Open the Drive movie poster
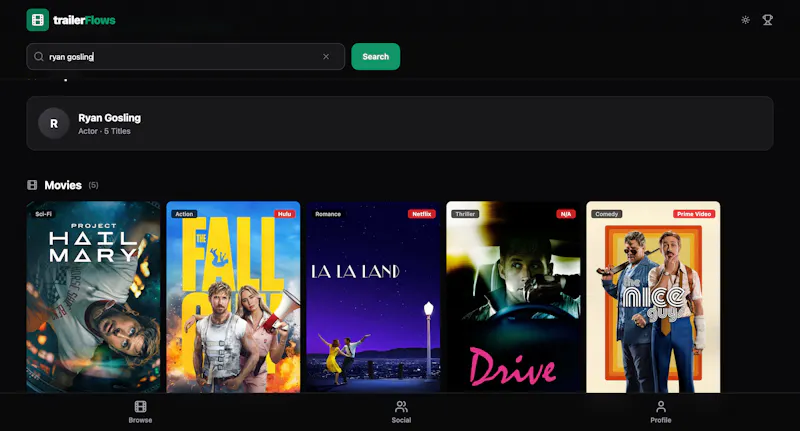 pyautogui.click(x=513, y=297)
